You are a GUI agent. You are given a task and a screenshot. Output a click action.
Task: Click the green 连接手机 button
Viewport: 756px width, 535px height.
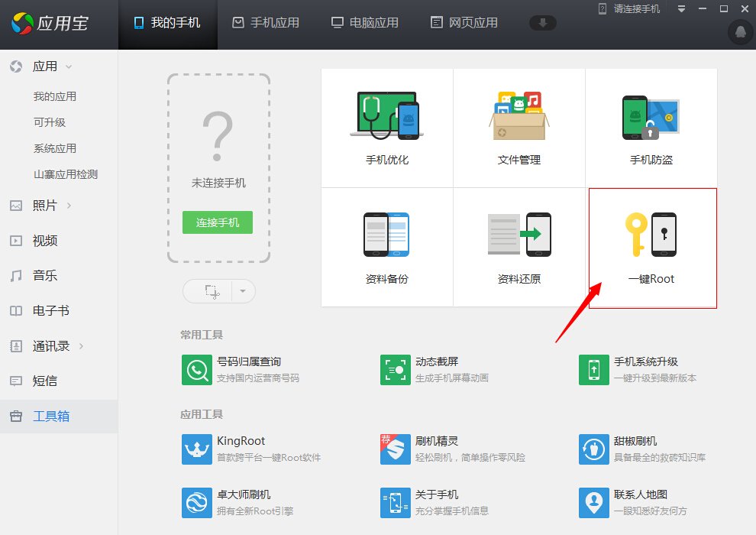coord(217,223)
